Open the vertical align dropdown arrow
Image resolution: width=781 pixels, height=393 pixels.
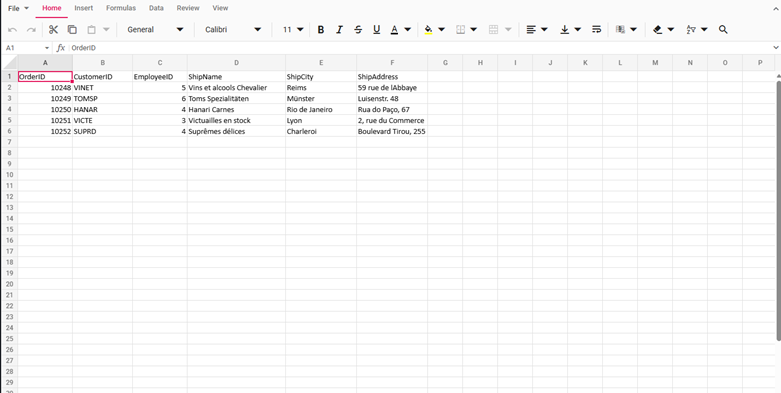(578, 29)
